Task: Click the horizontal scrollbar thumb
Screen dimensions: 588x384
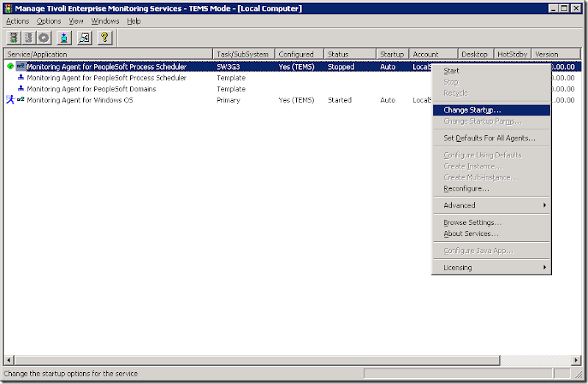Action: click(x=257, y=360)
